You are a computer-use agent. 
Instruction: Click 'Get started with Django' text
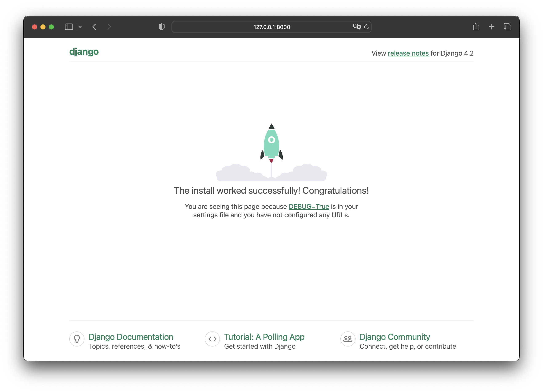click(260, 346)
